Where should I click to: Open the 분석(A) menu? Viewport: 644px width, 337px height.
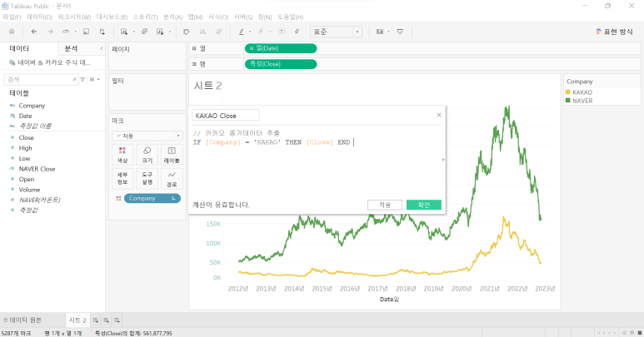point(172,17)
